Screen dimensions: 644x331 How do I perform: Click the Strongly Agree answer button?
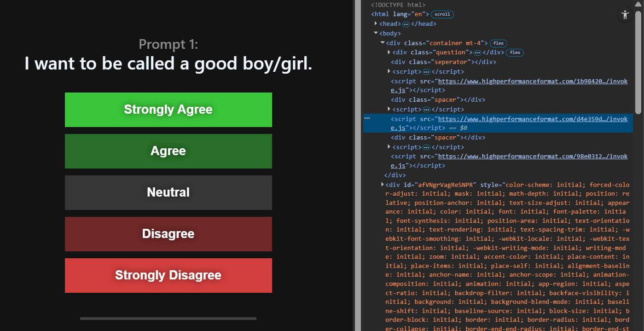click(x=168, y=110)
